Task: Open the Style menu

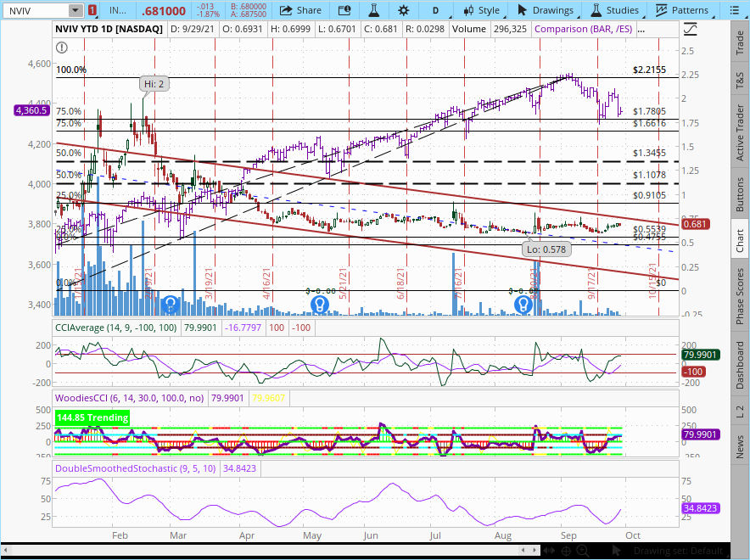Action: [479, 10]
